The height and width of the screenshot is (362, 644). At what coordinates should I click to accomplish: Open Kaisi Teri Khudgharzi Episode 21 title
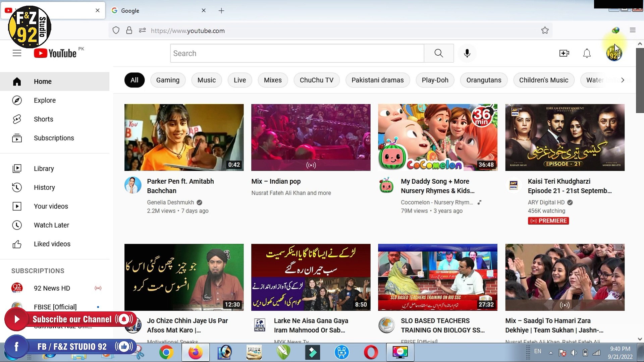coord(570,186)
